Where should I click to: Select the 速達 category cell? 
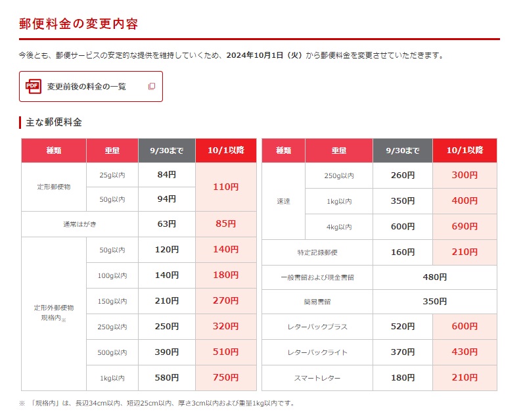(x=283, y=201)
